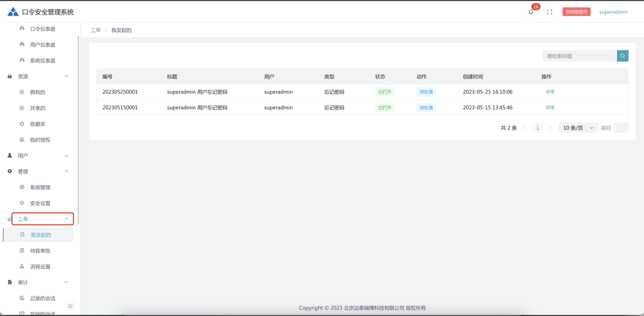Select 流程设置 menu item
This screenshot has height=316, width=644.
pos(40,266)
